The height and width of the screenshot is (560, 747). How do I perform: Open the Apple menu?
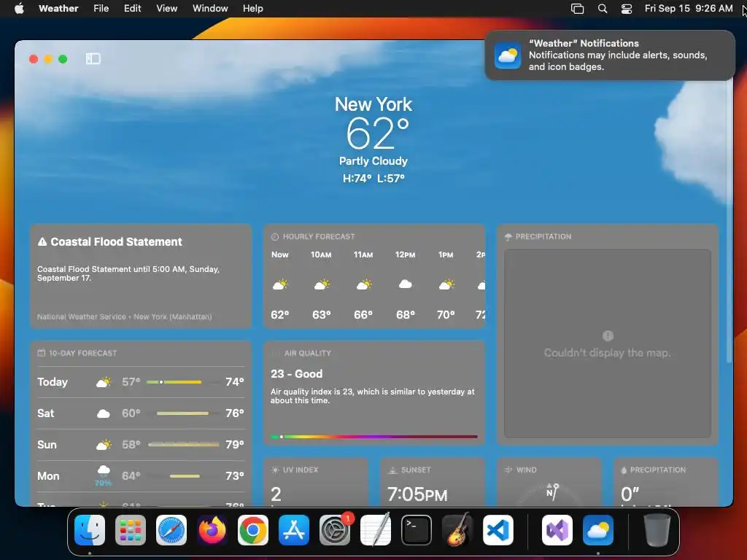click(x=19, y=9)
